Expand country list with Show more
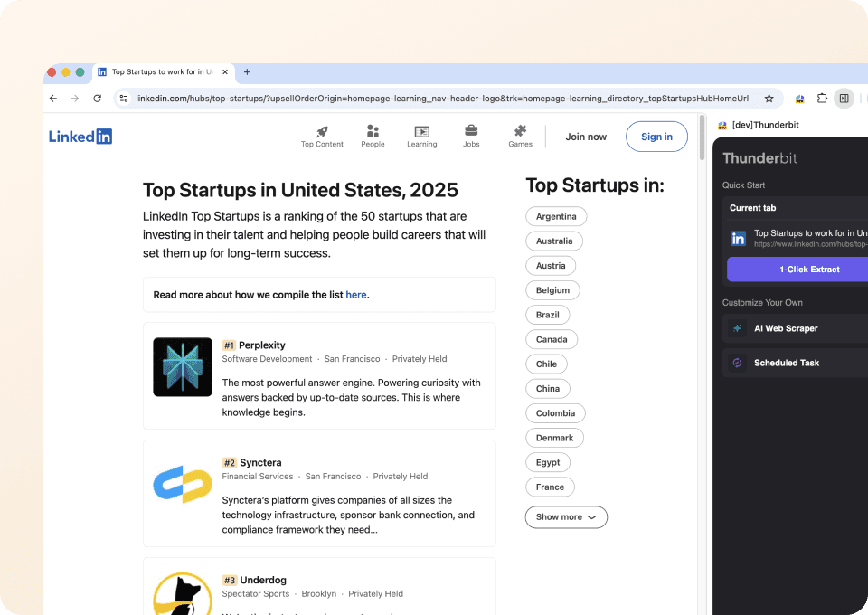The width and height of the screenshot is (868, 615). click(x=566, y=517)
